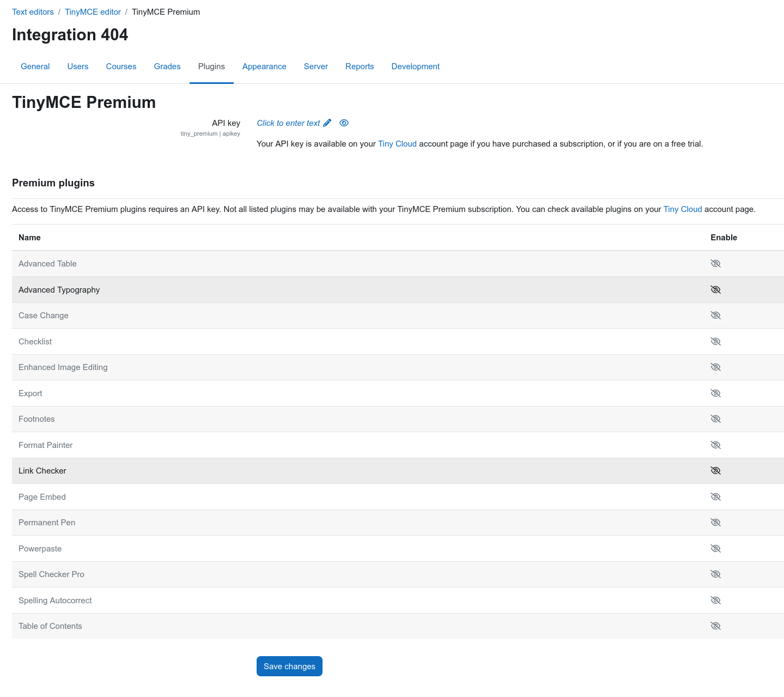Select the Plugins tab
Image resolution: width=784 pixels, height=697 pixels.
click(211, 66)
